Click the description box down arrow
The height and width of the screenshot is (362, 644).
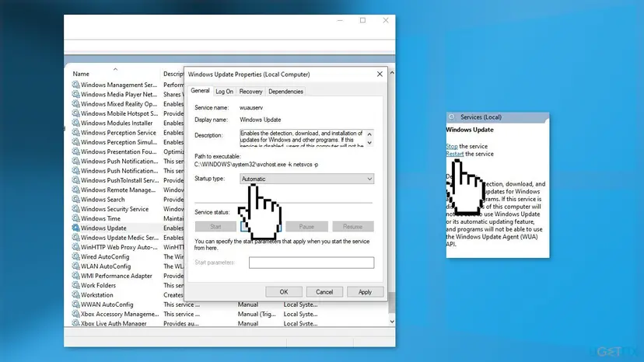click(x=369, y=142)
